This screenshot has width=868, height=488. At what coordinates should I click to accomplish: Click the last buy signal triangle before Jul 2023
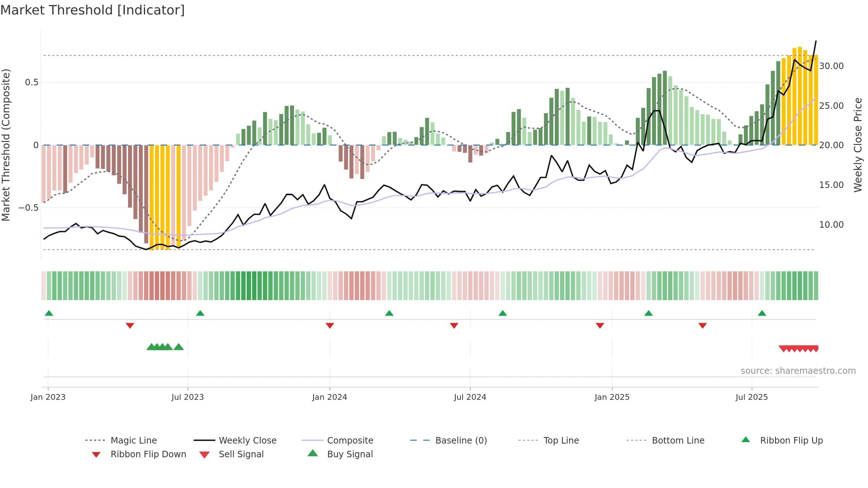coord(179,347)
